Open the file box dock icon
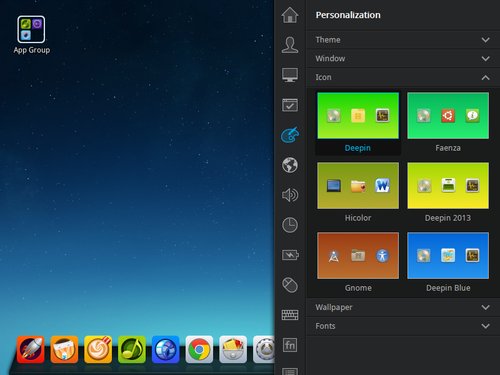Image resolution: width=500 pixels, height=375 pixels. point(233,349)
